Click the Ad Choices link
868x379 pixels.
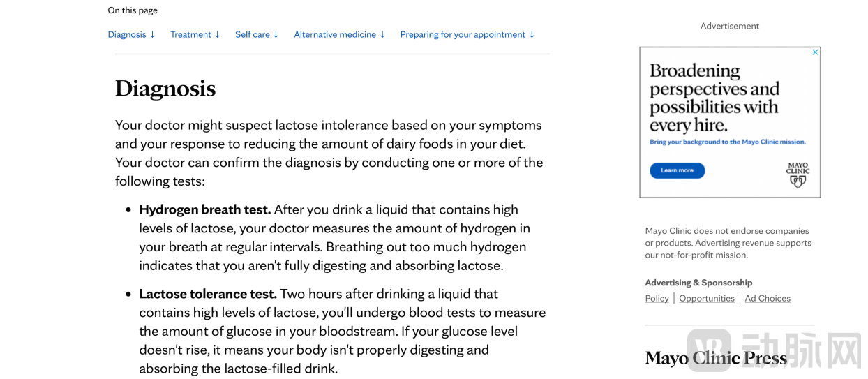768,298
